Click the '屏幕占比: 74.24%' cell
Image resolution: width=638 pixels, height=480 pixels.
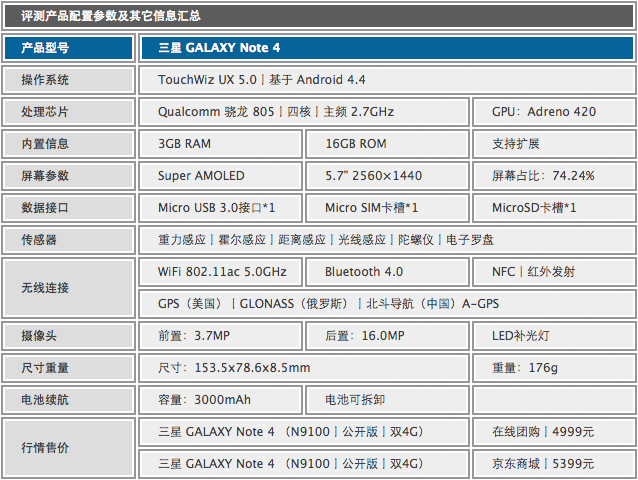coord(554,176)
